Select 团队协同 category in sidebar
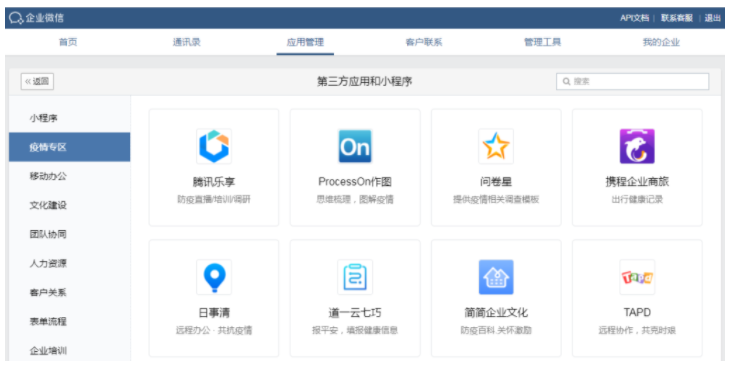The width and height of the screenshot is (733, 374). [70, 234]
